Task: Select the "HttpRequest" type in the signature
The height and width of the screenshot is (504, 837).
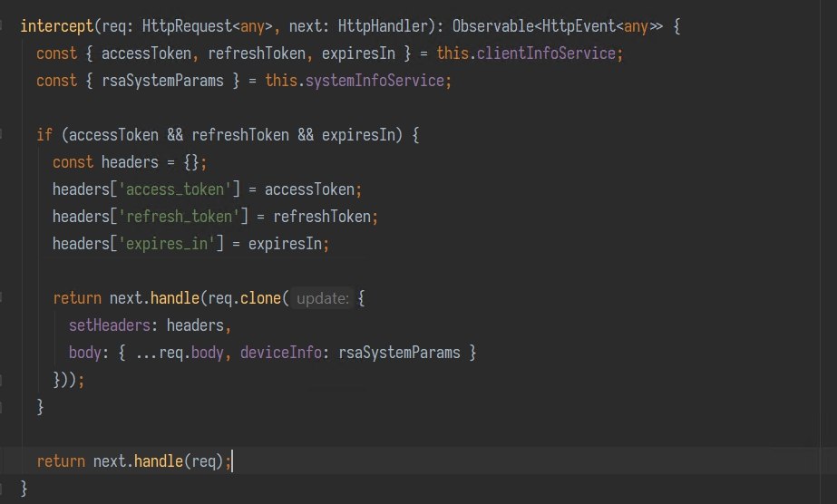Action: [x=187, y=26]
